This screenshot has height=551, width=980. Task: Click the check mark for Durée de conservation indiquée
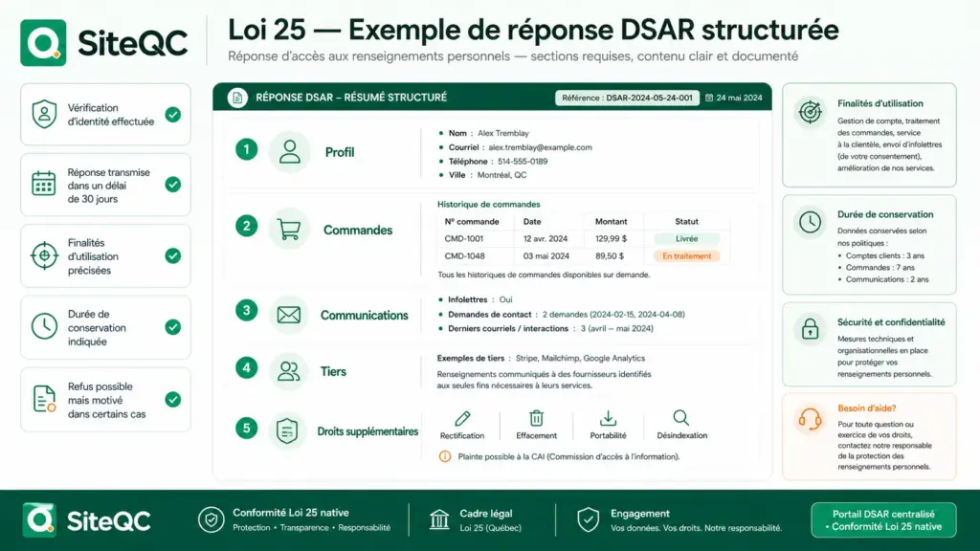click(x=173, y=327)
